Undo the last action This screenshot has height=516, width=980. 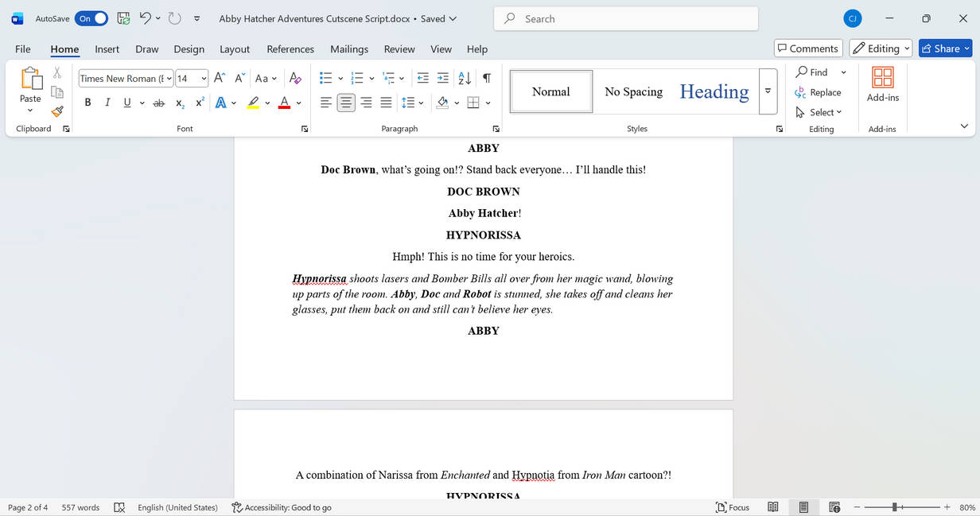click(x=145, y=18)
